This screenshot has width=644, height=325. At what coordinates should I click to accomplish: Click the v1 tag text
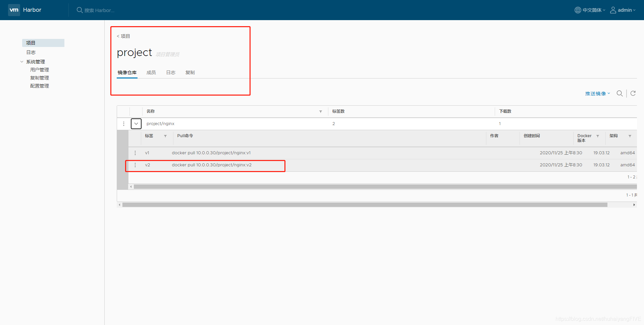tap(147, 153)
